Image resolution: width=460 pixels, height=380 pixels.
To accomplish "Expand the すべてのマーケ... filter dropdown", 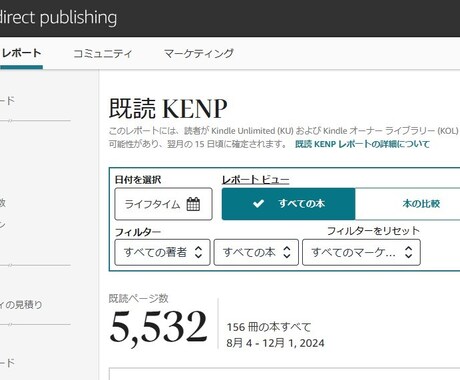I will click(x=361, y=252).
